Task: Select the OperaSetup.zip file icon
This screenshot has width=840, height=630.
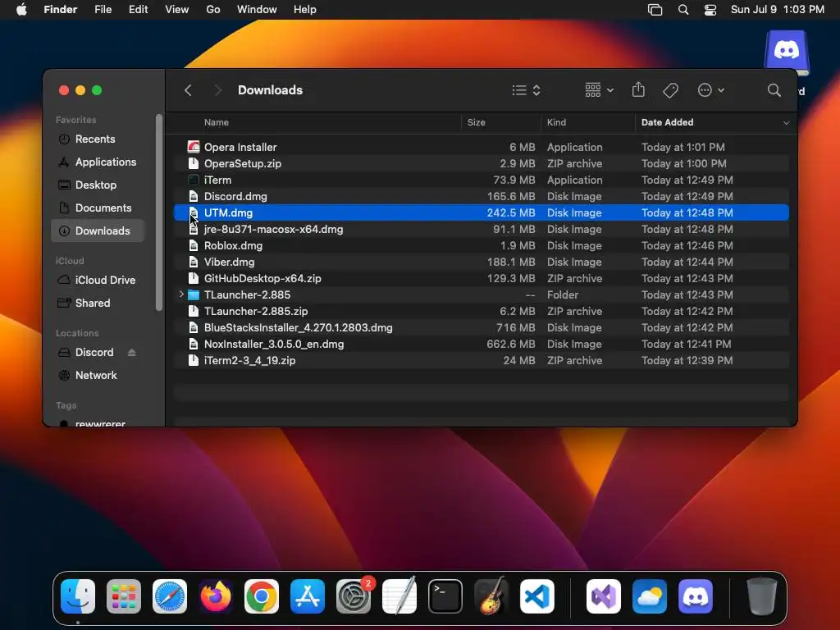Action: [x=194, y=163]
